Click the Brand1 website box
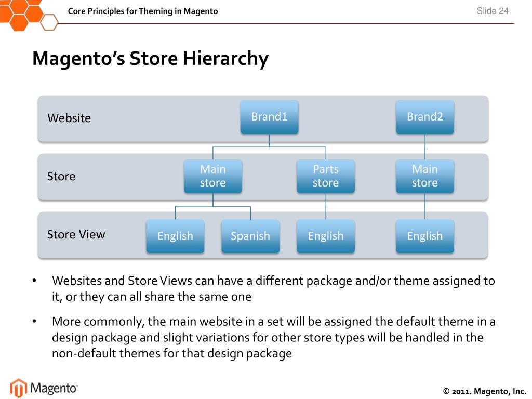 click(x=270, y=117)
